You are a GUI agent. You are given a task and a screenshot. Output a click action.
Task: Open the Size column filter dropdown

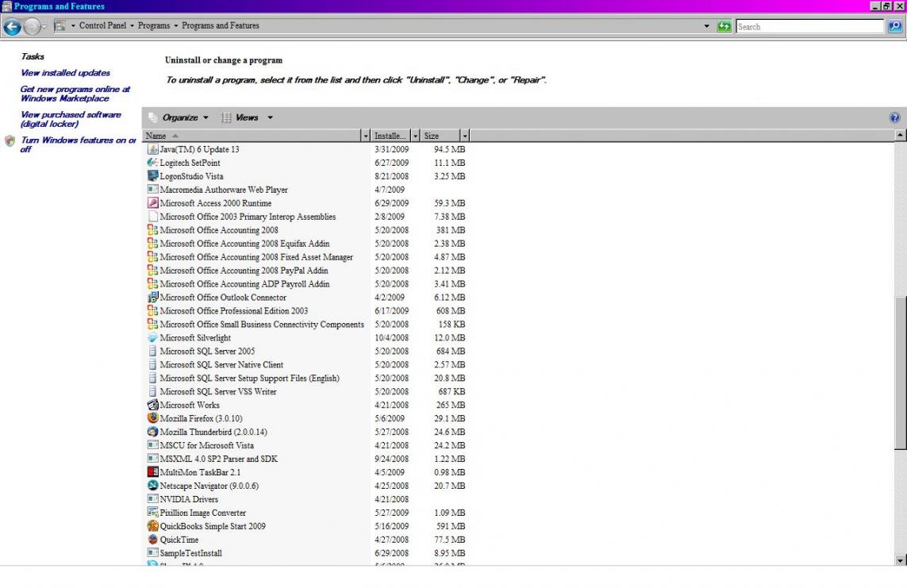(x=464, y=136)
